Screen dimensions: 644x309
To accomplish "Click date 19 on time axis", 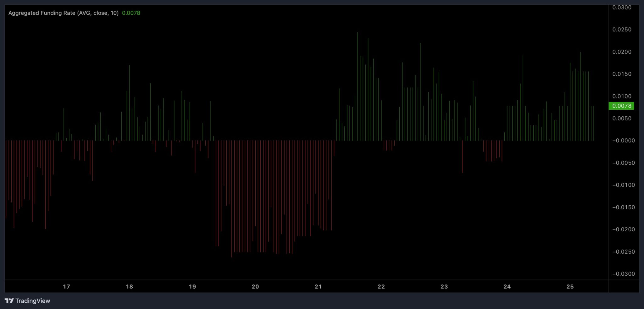I will point(192,287).
